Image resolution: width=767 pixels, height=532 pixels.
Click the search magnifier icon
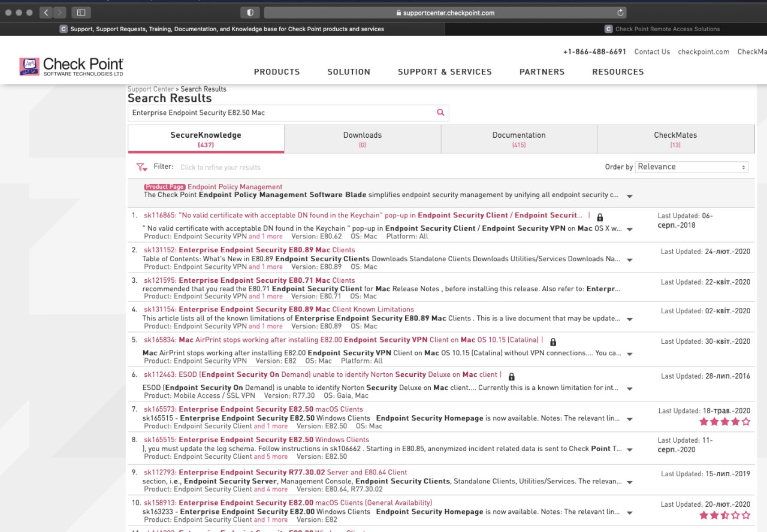pos(440,112)
